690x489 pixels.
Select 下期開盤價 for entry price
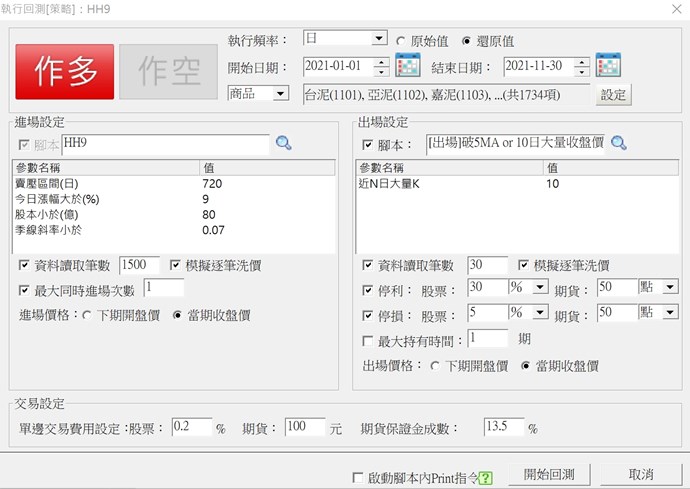coord(88,315)
